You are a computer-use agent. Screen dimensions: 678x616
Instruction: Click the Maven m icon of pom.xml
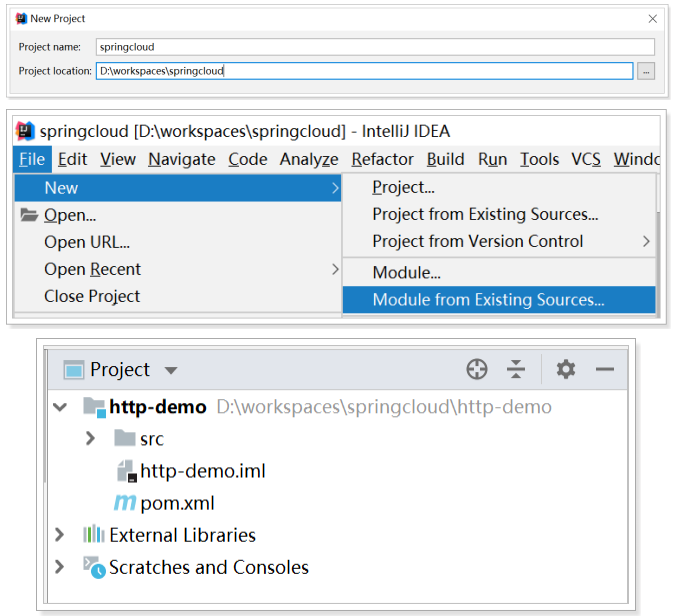(125, 503)
